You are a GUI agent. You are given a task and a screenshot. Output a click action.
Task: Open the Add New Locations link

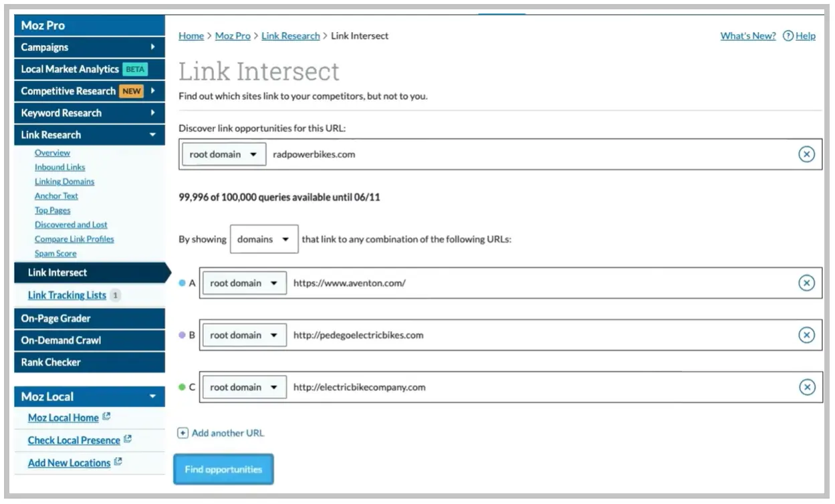pyautogui.click(x=69, y=463)
